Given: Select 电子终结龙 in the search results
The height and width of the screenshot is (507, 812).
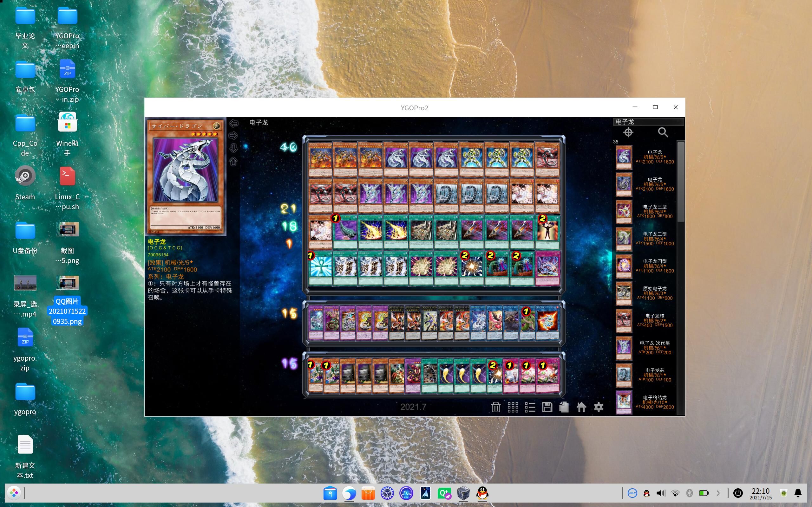Looking at the screenshot, I should click(x=654, y=402).
